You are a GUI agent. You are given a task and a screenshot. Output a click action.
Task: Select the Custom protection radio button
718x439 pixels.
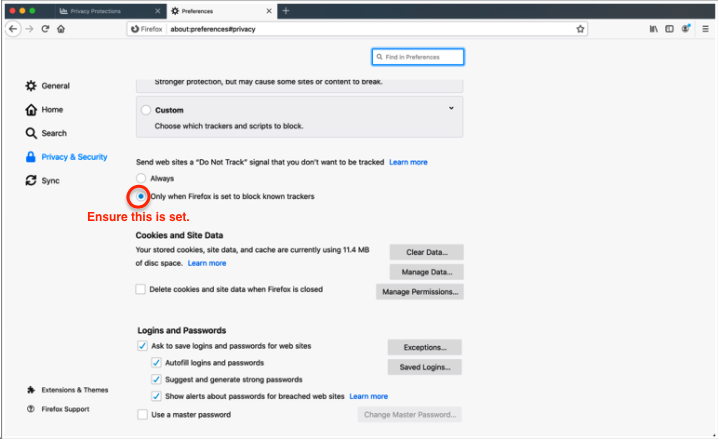pos(146,110)
